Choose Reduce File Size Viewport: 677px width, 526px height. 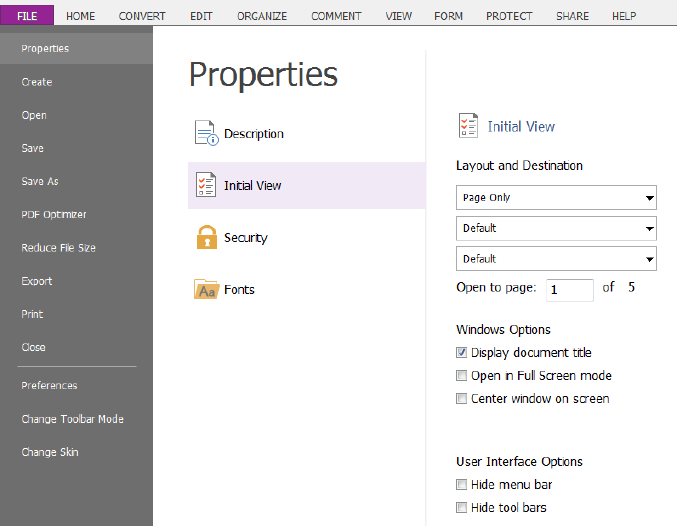coord(59,247)
